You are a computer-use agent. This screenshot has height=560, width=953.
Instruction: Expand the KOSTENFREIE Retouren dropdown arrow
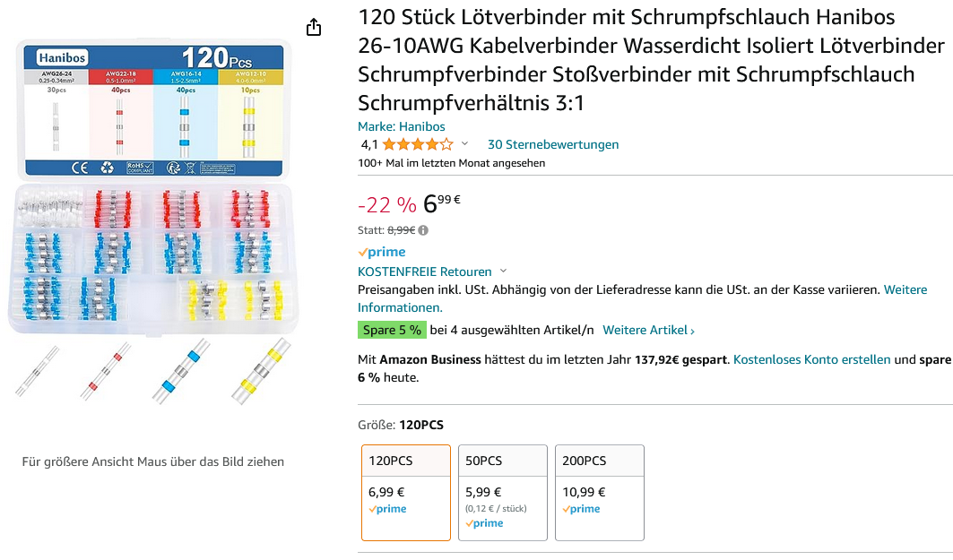[503, 271]
